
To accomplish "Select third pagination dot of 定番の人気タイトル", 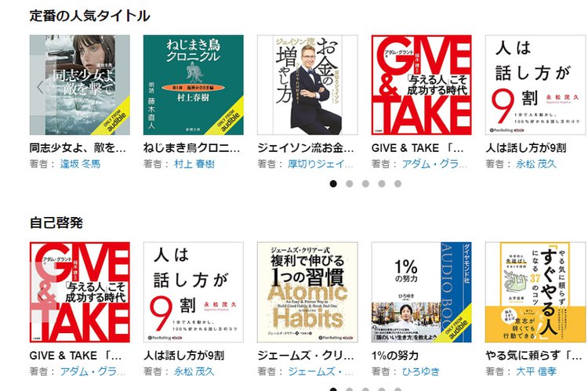I will [365, 183].
